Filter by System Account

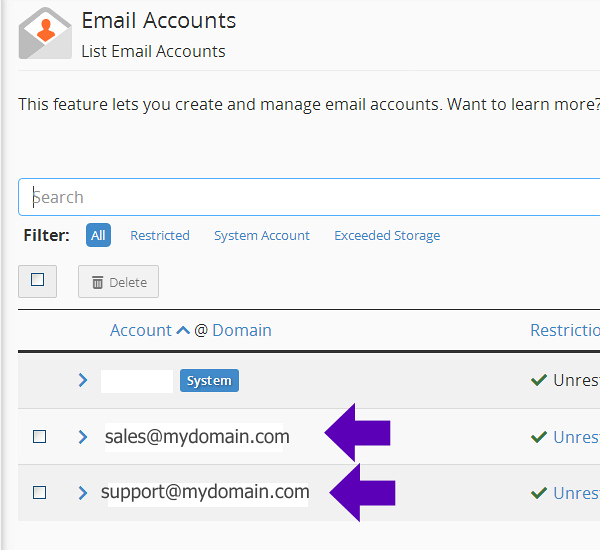click(262, 236)
